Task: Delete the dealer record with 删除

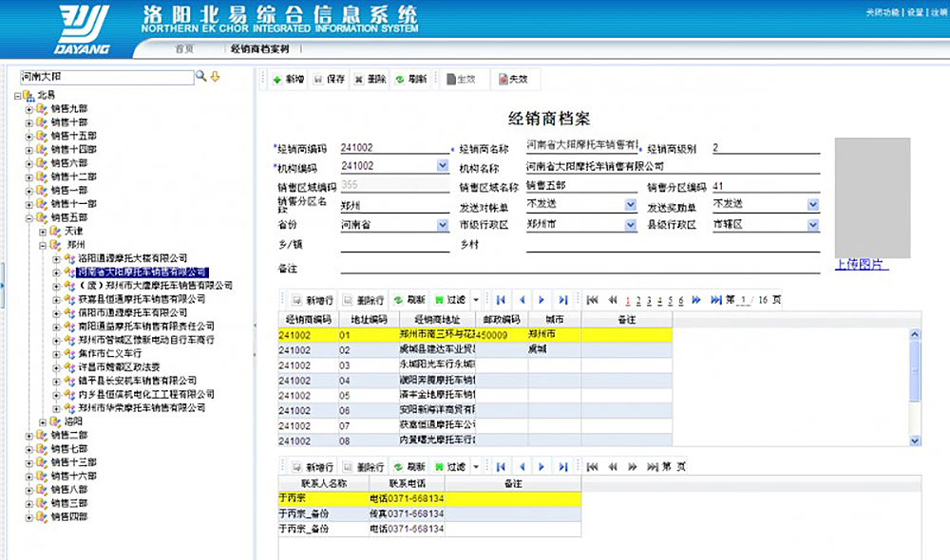Action: coord(370,80)
